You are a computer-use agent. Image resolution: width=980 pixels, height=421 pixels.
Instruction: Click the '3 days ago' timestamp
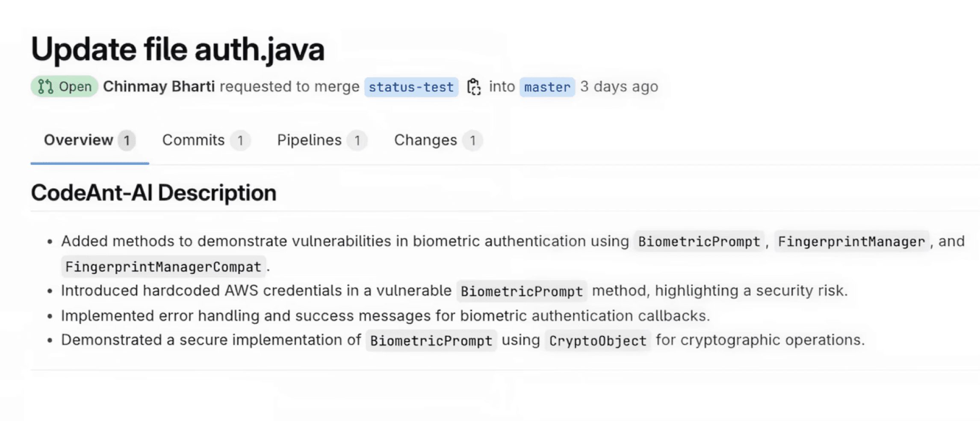[619, 86]
